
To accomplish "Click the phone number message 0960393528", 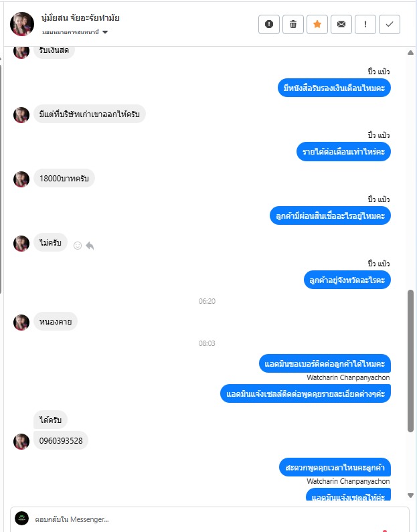I will tap(61, 440).
